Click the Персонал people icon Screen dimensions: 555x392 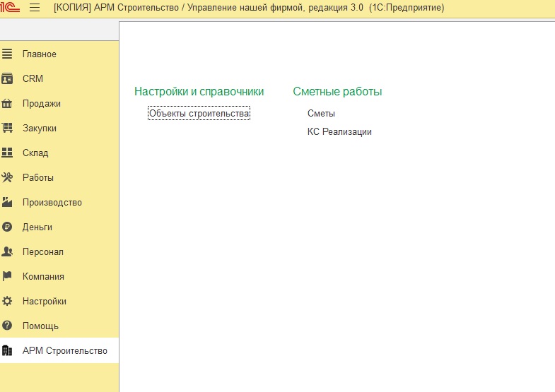click(x=7, y=251)
